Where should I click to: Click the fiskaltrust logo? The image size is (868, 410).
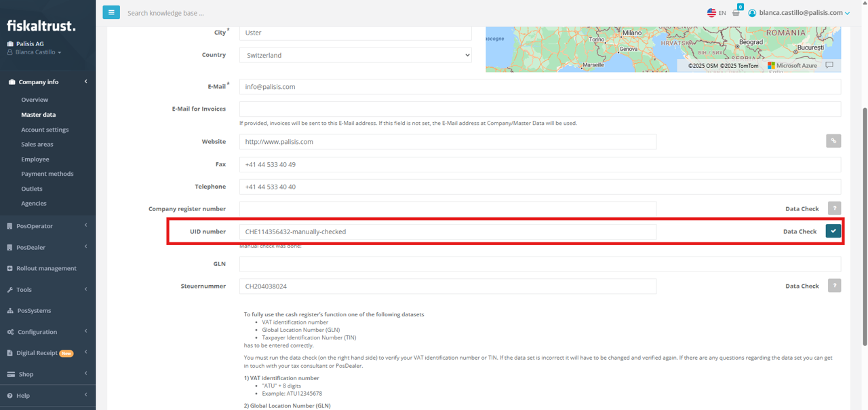(x=41, y=26)
